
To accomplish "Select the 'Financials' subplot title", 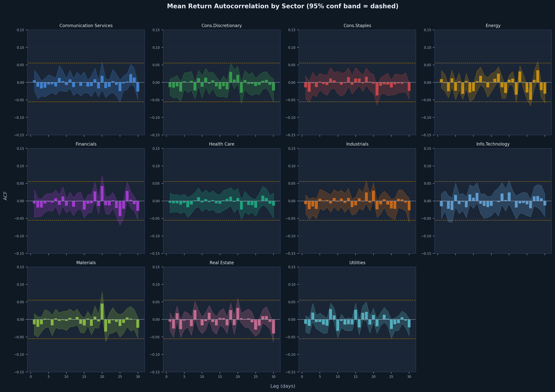I will point(86,144).
